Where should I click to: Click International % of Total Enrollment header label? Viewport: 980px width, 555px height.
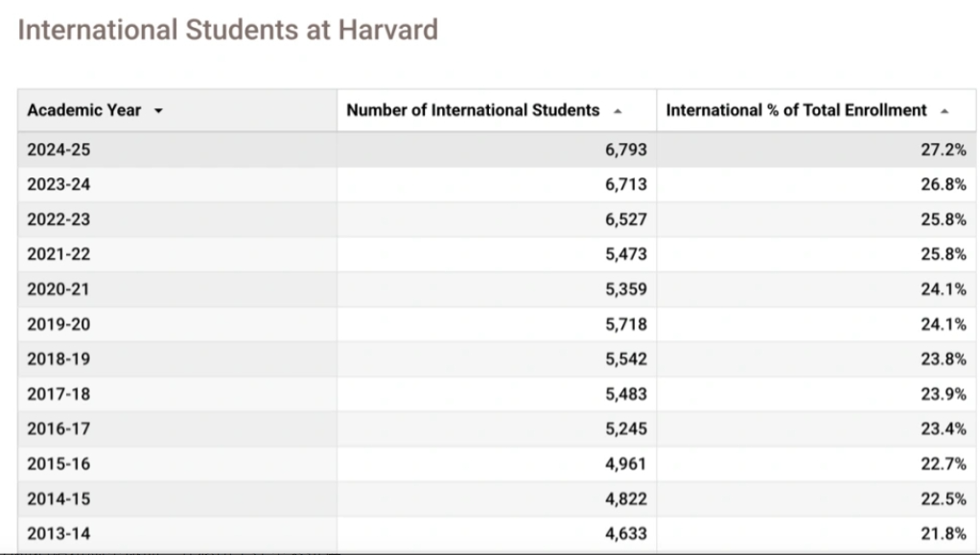[796, 110]
